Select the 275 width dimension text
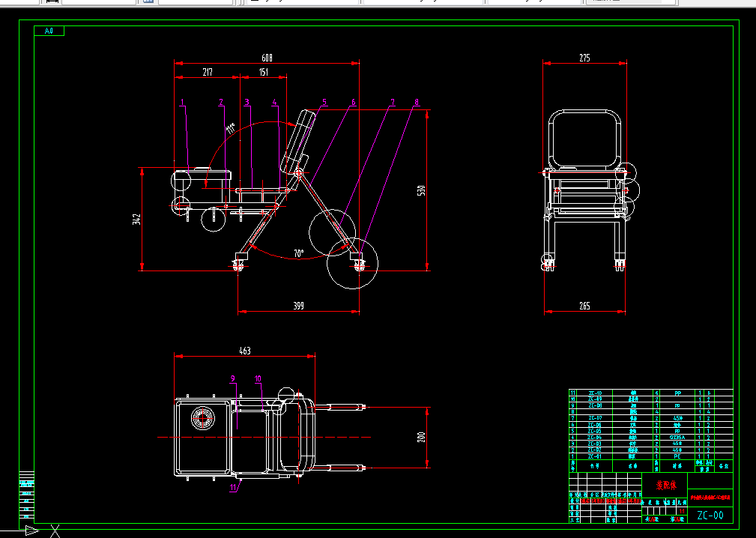The width and height of the screenshot is (756, 538). coord(584,58)
